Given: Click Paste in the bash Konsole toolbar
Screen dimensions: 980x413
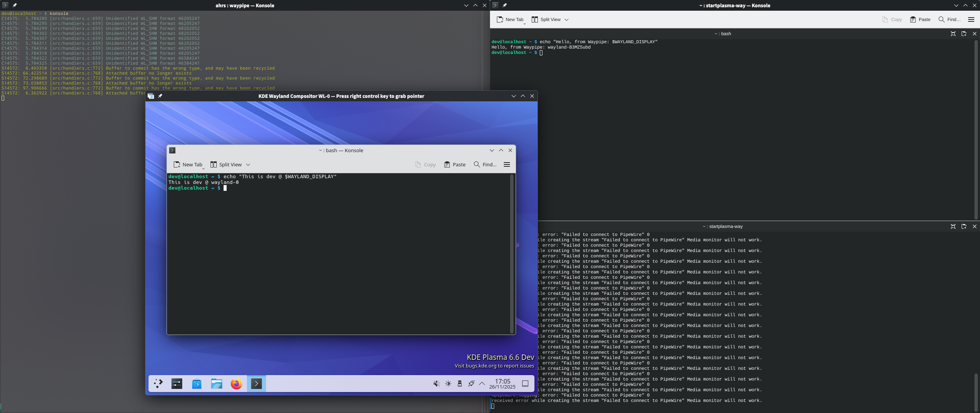Looking at the screenshot, I should tap(455, 164).
